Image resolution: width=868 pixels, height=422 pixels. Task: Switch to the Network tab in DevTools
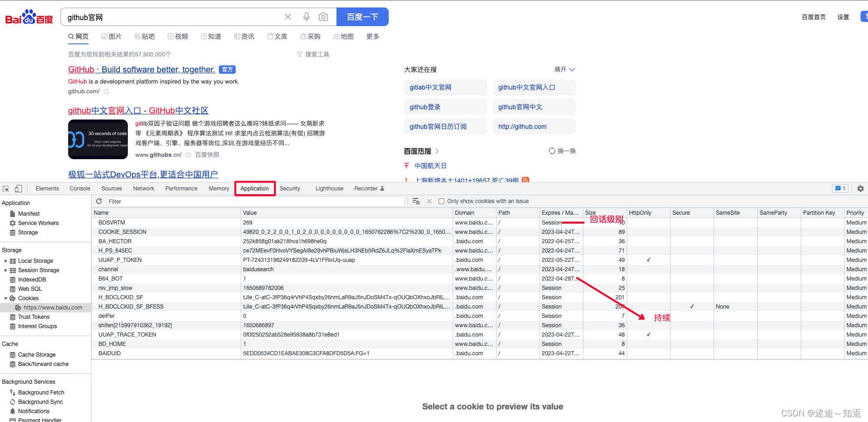[x=143, y=188]
